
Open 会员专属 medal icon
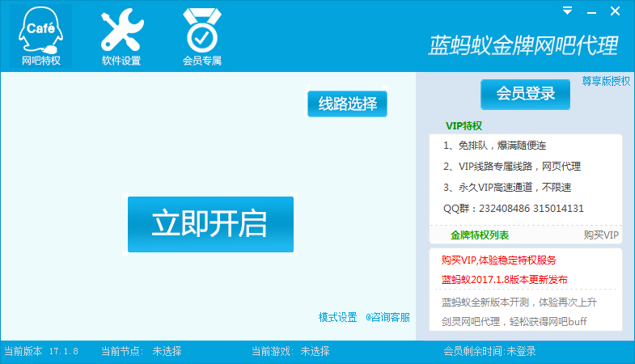pos(202,36)
